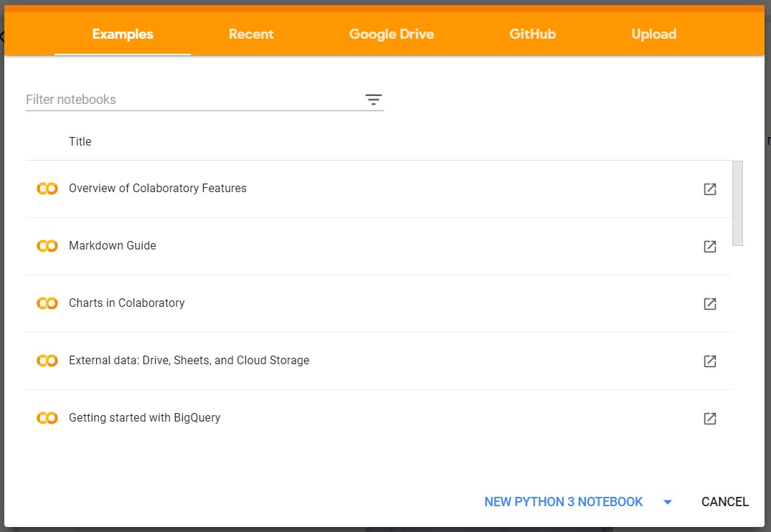The width and height of the screenshot is (771, 532).
Task: Open Getting started with BigQuery notebook
Action: (145, 418)
